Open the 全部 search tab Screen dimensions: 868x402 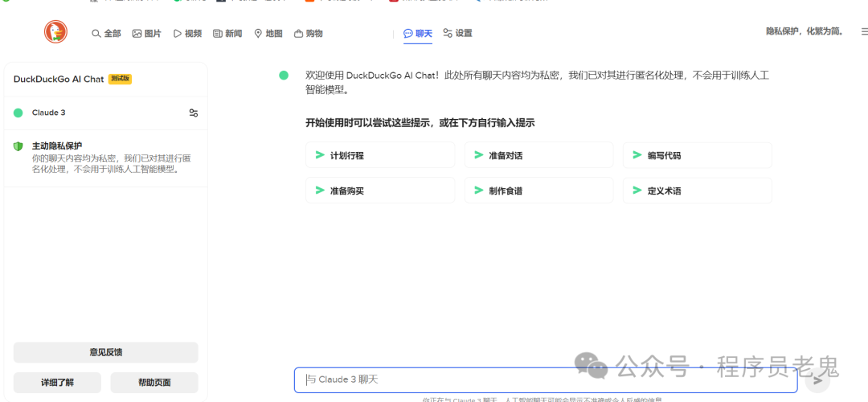106,34
